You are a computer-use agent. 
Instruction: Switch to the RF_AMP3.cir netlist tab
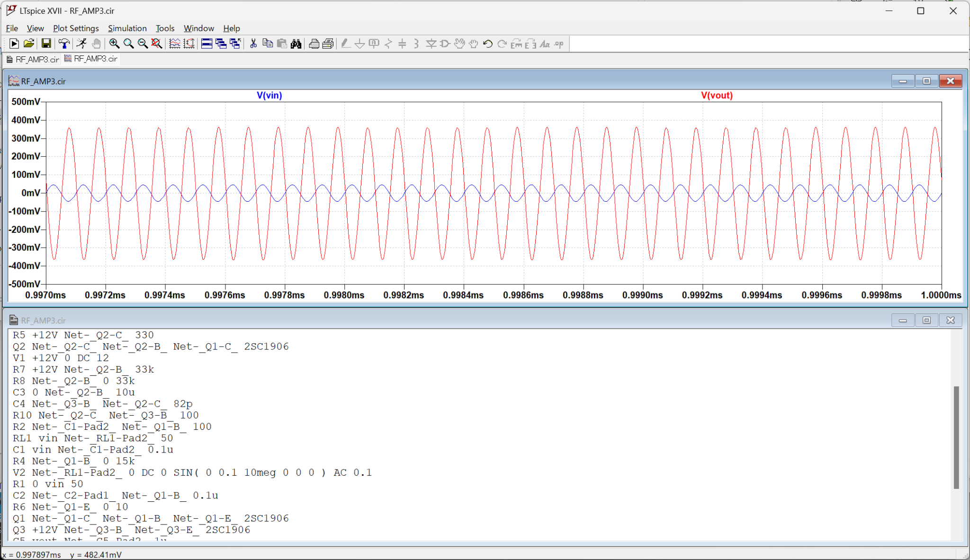pyautogui.click(x=33, y=59)
